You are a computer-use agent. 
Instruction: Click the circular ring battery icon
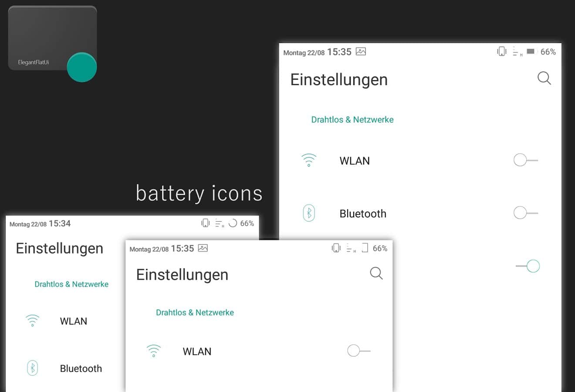pyautogui.click(x=233, y=223)
